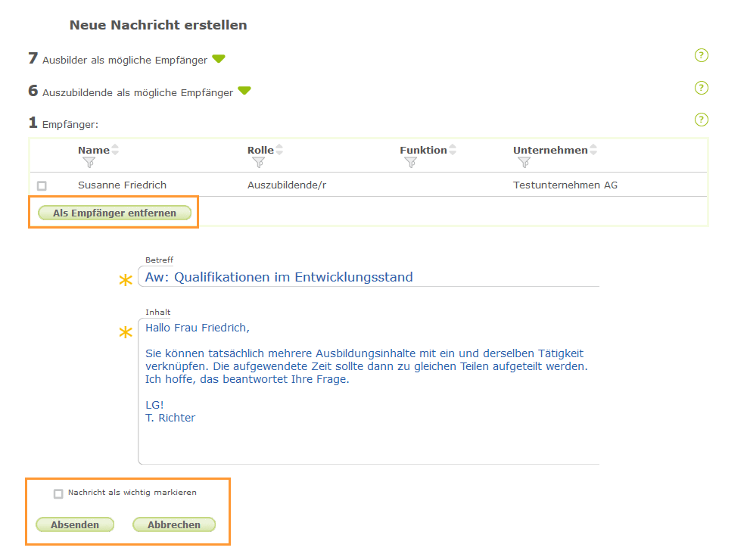This screenshot has width=747, height=560.
Task: Select the checkbox next to Susanne Friedrich
Action: click(42, 185)
